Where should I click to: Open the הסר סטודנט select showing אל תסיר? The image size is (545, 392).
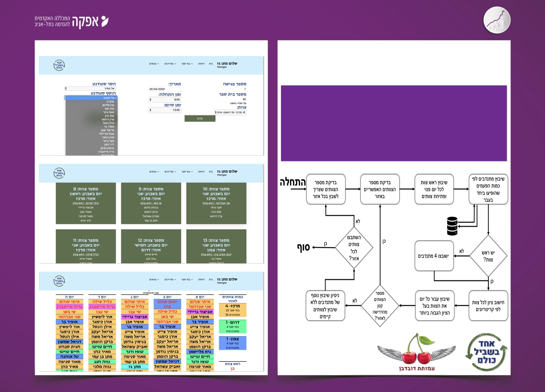[90, 88]
